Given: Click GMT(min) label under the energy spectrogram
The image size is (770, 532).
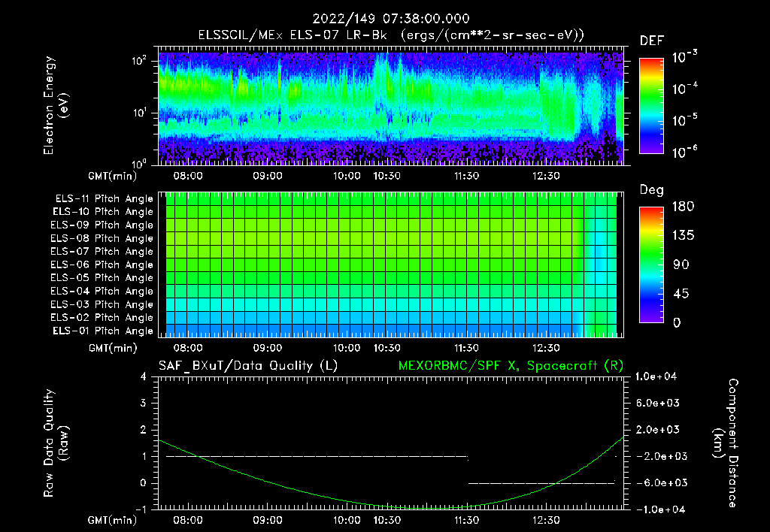Looking at the screenshot, I should [113, 176].
